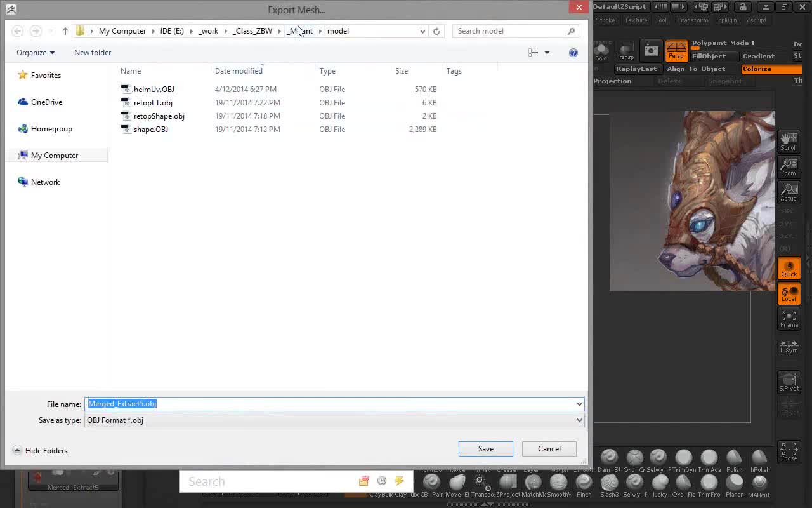The width and height of the screenshot is (812, 508).
Task: Pick the lucky brush
Action: click(660, 486)
